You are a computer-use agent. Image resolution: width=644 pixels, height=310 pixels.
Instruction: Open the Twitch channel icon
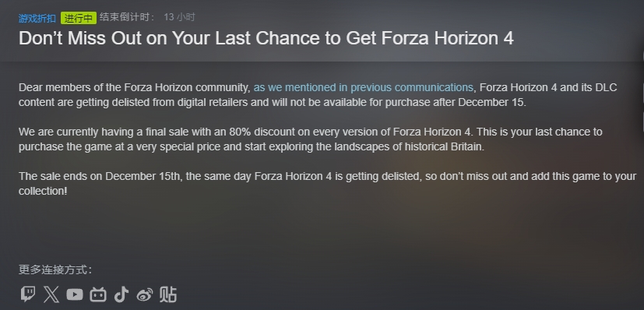pyautogui.click(x=27, y=294)
